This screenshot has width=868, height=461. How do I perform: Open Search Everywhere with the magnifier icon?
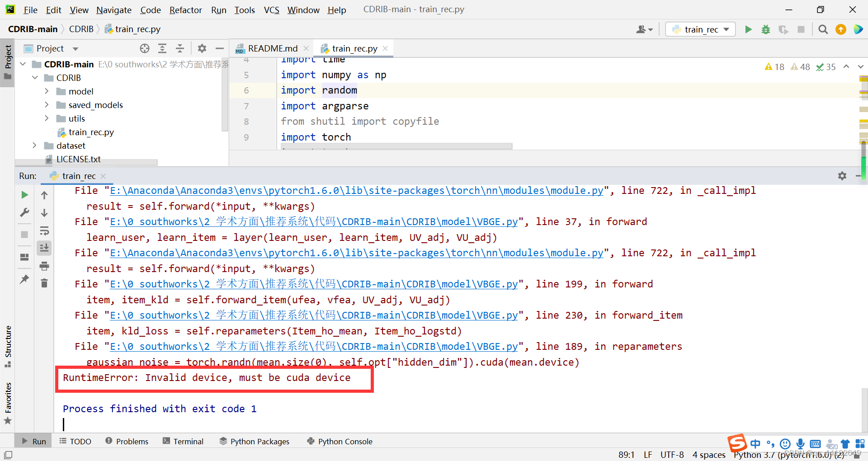823,29
